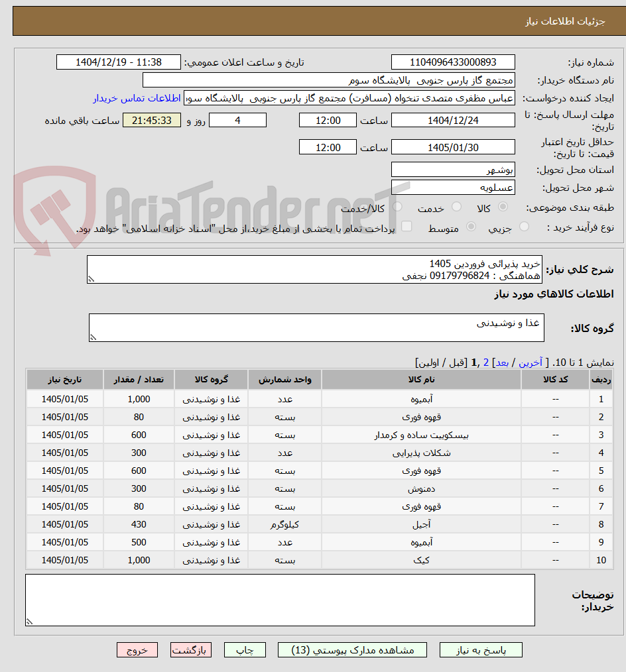
Task: Open the next page link بعد
Action: tap(502, 363)
